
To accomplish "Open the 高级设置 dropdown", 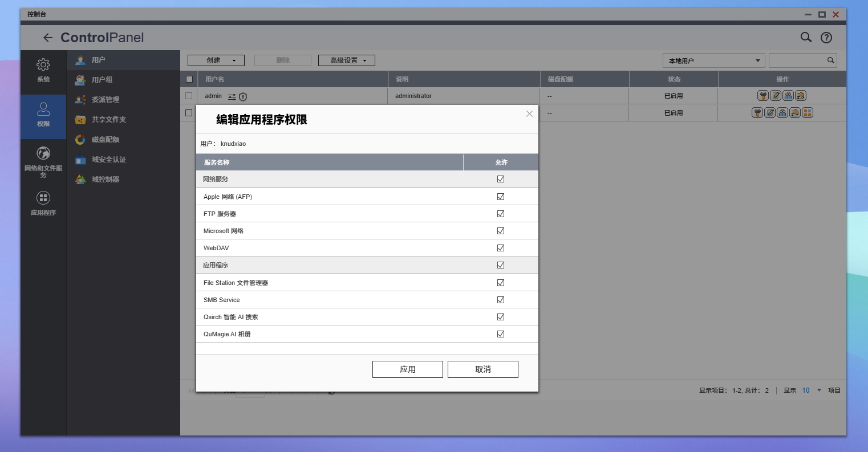I will pyautogui.click(x=347, y=60).
